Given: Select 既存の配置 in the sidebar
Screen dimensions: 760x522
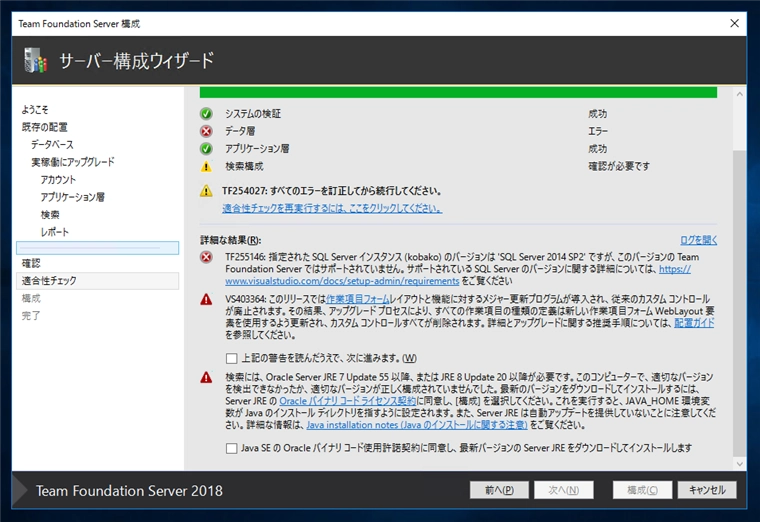Looking at the screenshot, I should (x=45, y=127).
